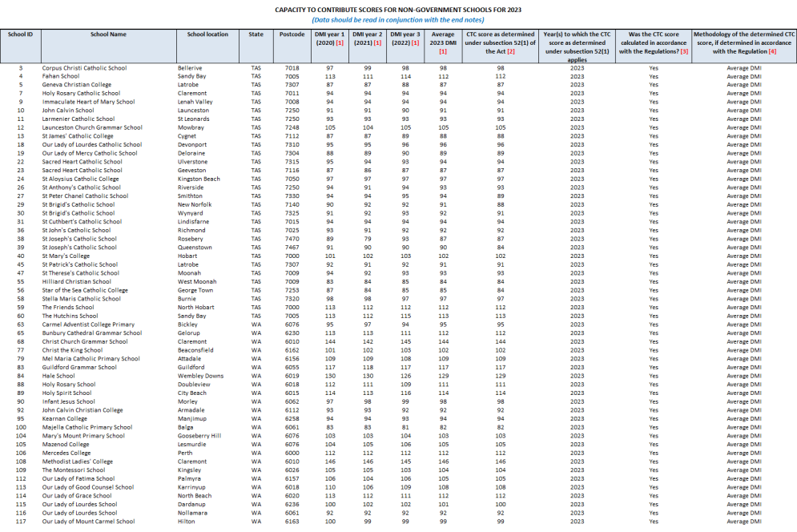Click The Montessori School cell

(73, 470)
